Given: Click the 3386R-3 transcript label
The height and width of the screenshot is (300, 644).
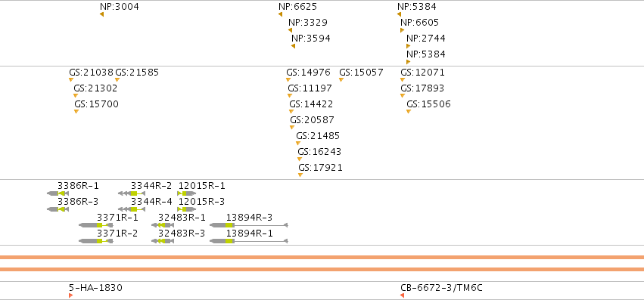Looking at the screenshot, I should pyautogui.click(x=78, y=202).
